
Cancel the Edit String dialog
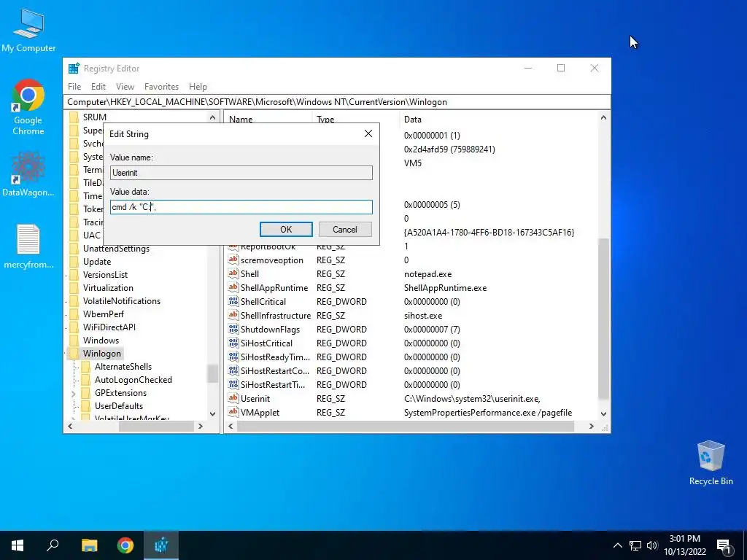[x=345, y=229]
